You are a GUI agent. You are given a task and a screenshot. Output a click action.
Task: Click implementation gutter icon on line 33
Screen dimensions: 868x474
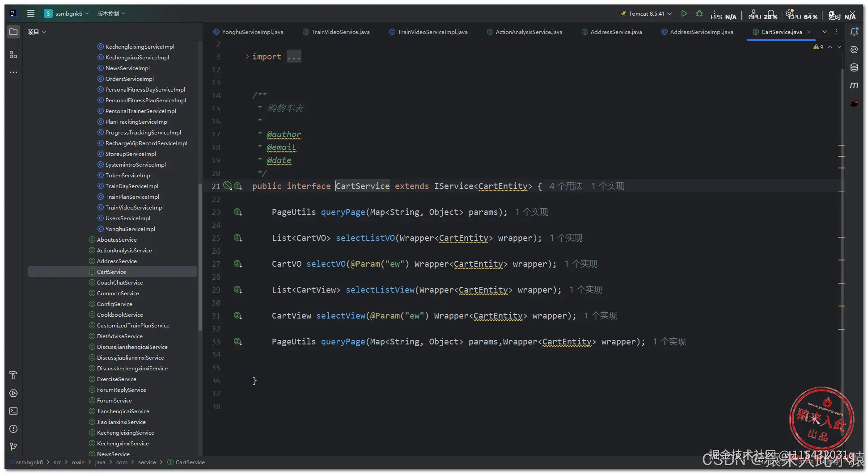[238, 342]
